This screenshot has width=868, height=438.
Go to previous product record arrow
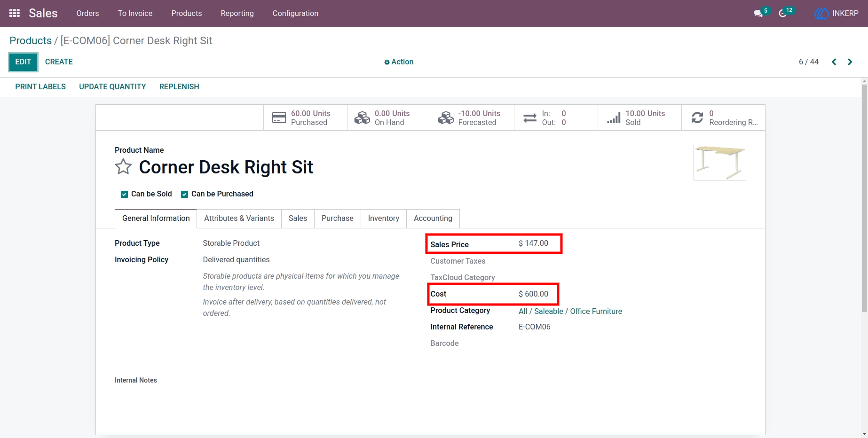coord(834,62)
